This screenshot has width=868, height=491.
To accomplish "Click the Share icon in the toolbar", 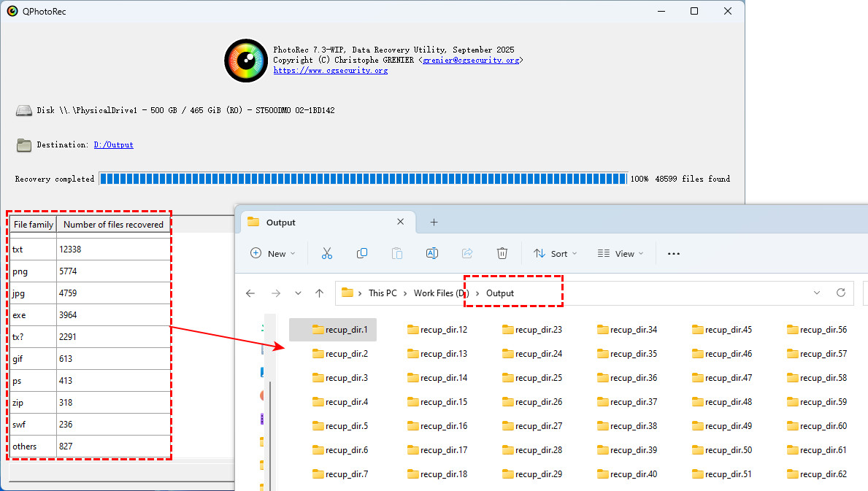I will tap(467, 253).
